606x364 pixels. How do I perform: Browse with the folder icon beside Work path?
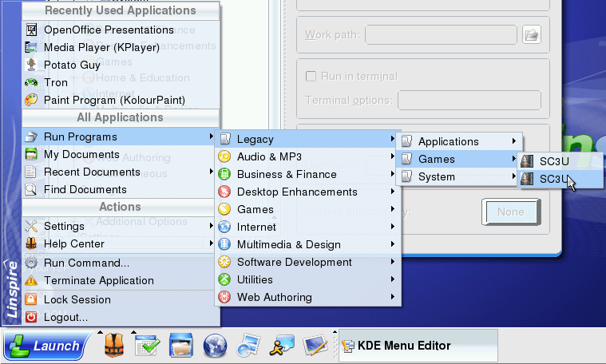coord(532,34)
